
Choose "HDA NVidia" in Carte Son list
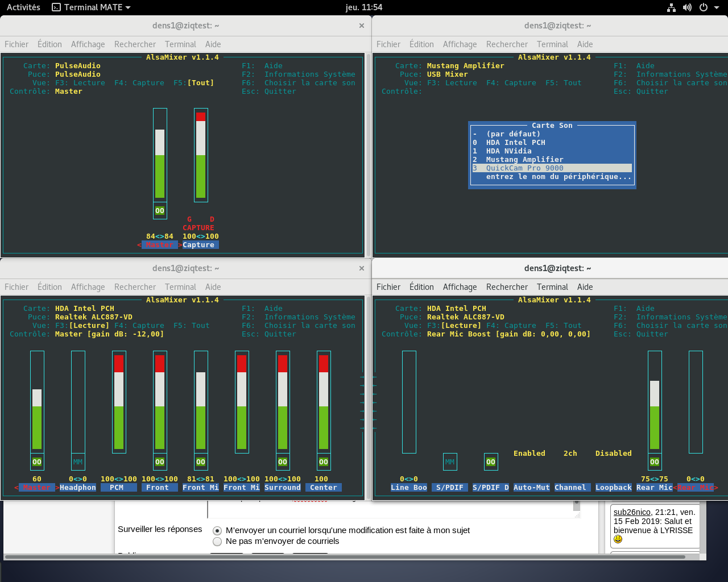552,151
